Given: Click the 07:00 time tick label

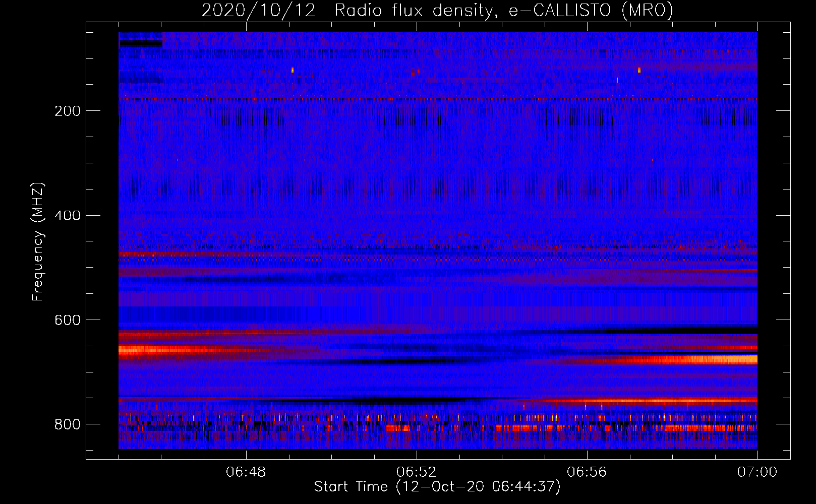Looking at the screenshot, I should tap(757, 472).
